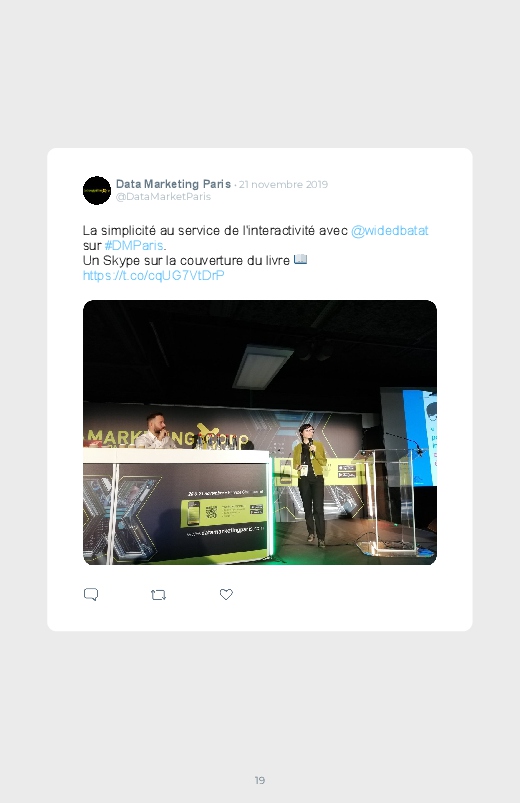The height and width of the screenshot is (803, 520).
Task: Open the conference stage photo
Action: click(260, 432)
